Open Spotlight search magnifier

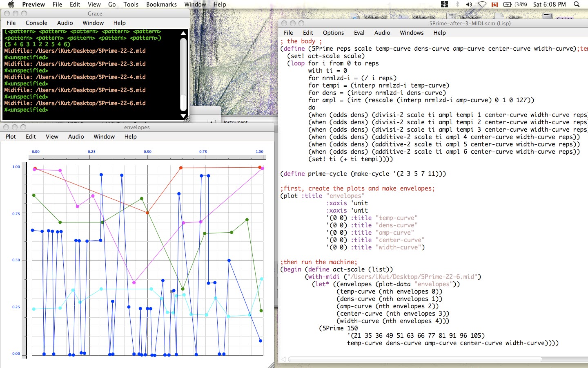(x=577, y=4)
